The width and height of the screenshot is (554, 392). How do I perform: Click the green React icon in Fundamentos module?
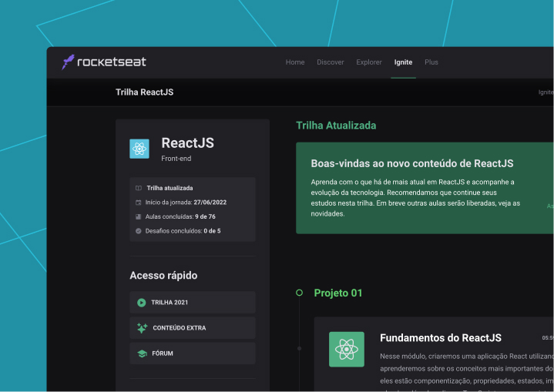coord(346,350)
